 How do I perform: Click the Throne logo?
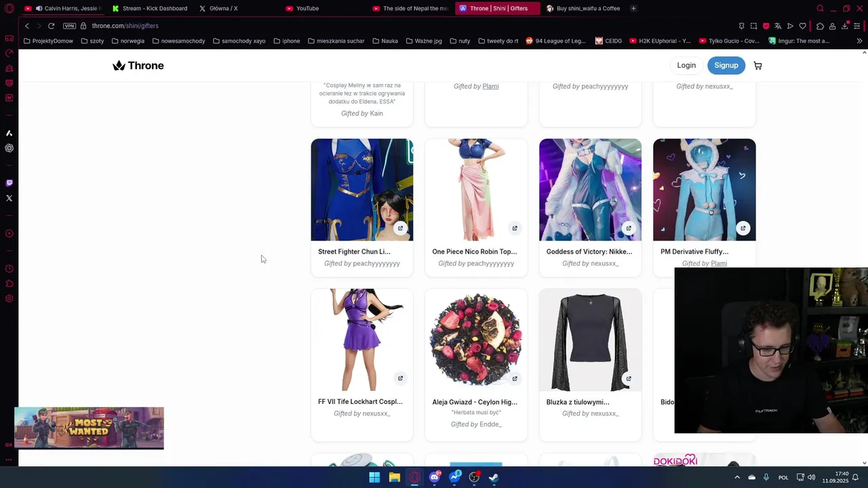point(138,66)
